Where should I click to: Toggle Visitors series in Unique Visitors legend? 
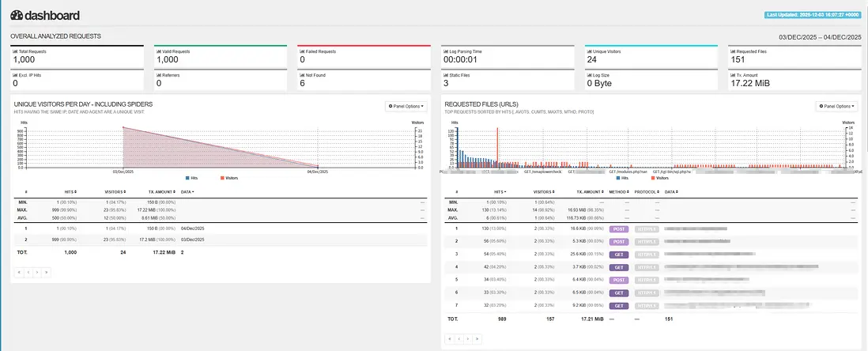226,178
